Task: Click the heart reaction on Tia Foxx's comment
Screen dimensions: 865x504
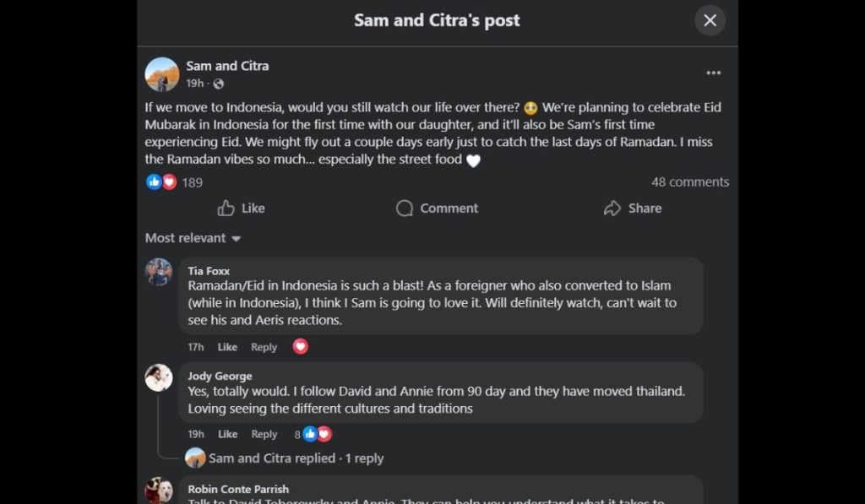Action: click(300, 346)
